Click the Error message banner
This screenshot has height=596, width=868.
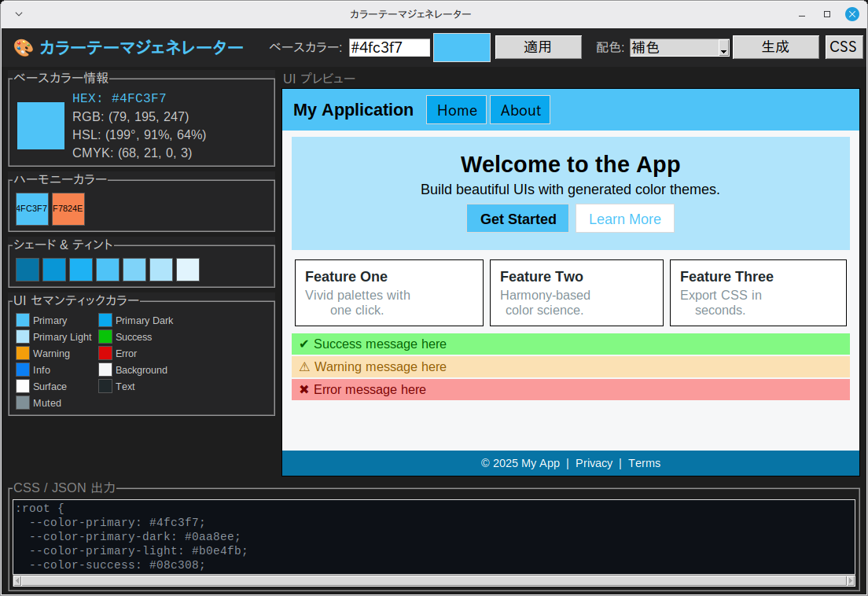(x=571, y=389)
